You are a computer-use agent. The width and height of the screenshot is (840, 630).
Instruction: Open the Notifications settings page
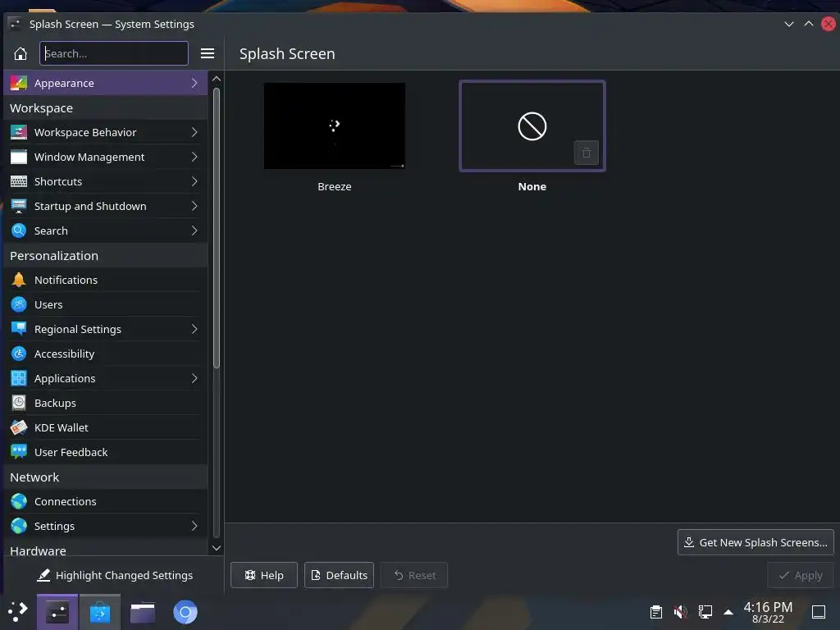click(106, 280)
